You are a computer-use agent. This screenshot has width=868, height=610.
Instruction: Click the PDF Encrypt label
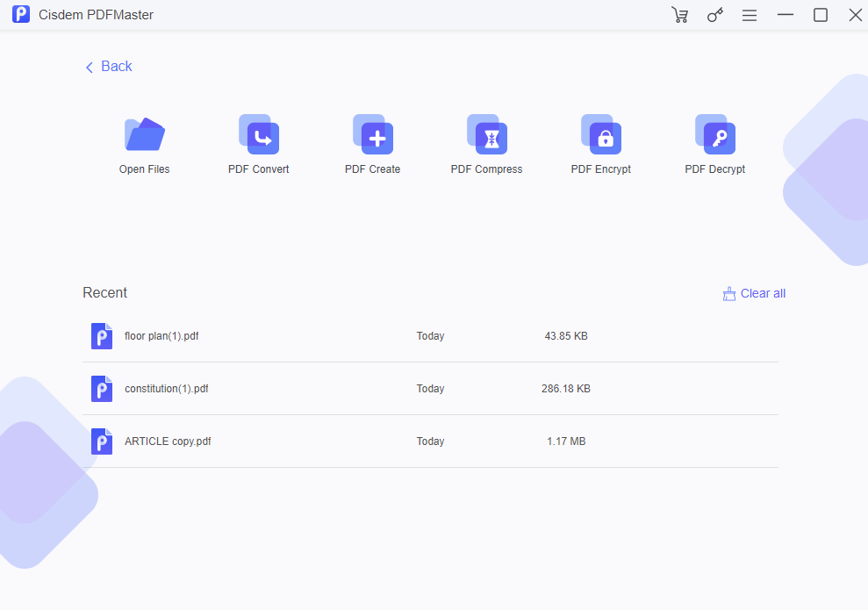[x=600, y=169]
